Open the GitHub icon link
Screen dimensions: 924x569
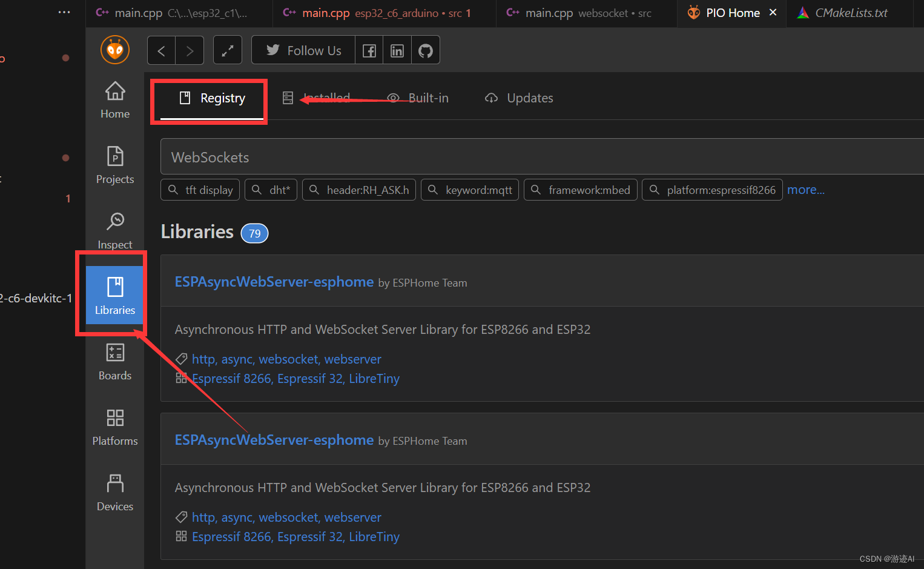pyautogui.click(x=426, y=50)
